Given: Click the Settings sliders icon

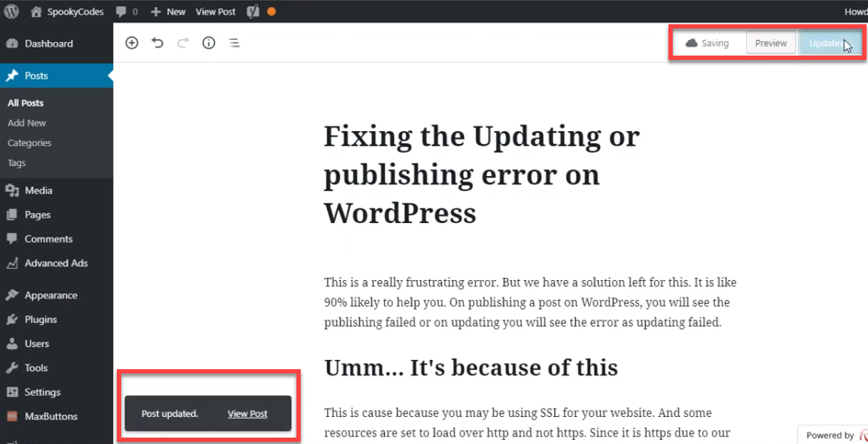Looking at the screenshot, I should 12,392.
